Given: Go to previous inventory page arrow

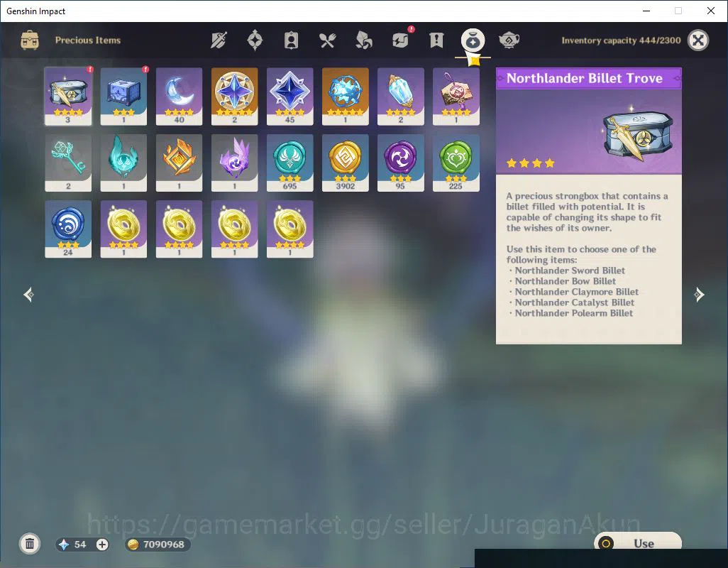Looking at the screenshot, I should pyautogui.click(x=29, y=295).
